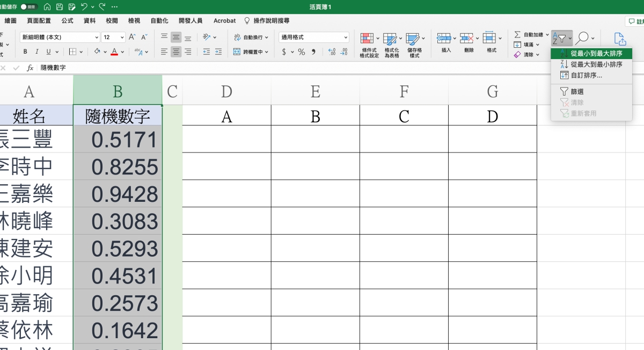Switch to the 資料 ribbon tab
Image resolution: width=644 pixels, height=350 pixels.
pyautogui.click(x=90, y=20)
